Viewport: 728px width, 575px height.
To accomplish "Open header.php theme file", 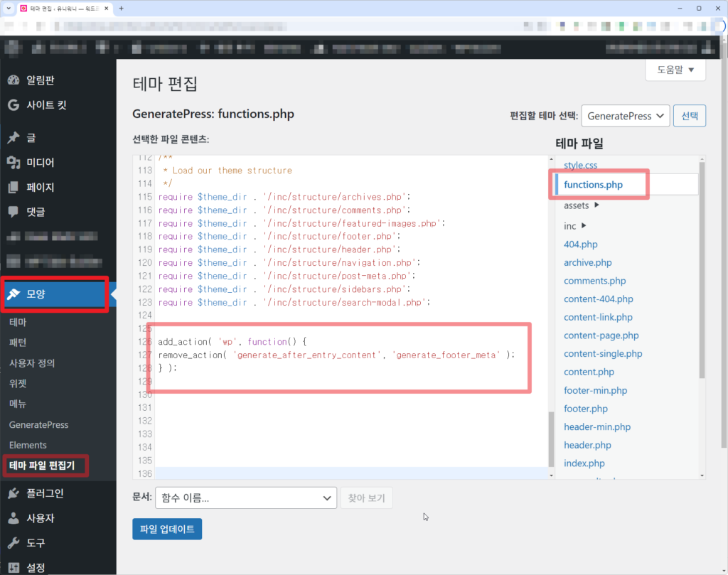I will pyautogui.click(x=587, y=445).
